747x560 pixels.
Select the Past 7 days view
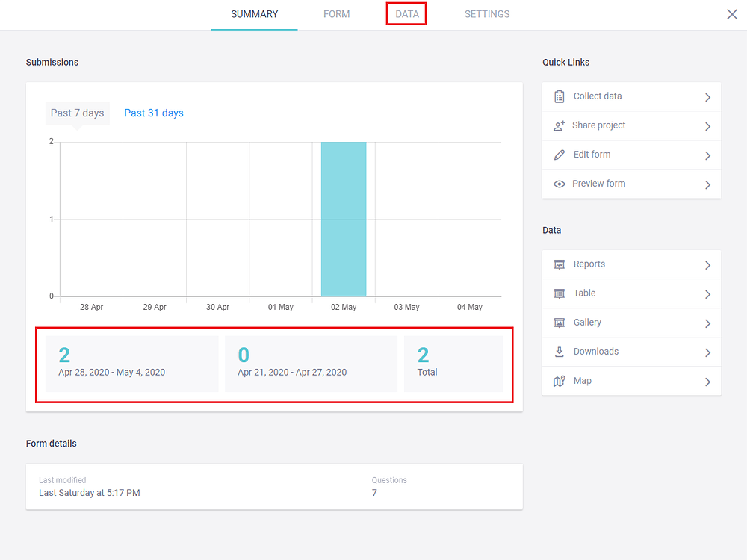[77, 113]
